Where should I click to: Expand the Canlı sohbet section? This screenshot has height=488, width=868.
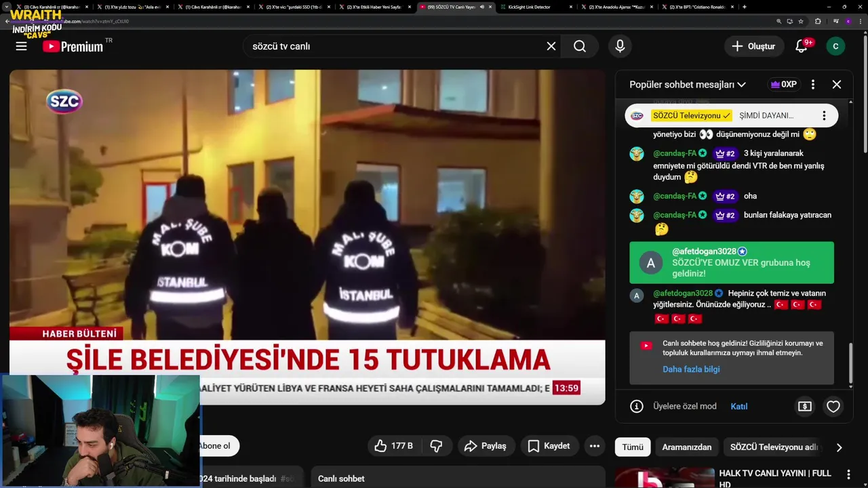(458, 477)
